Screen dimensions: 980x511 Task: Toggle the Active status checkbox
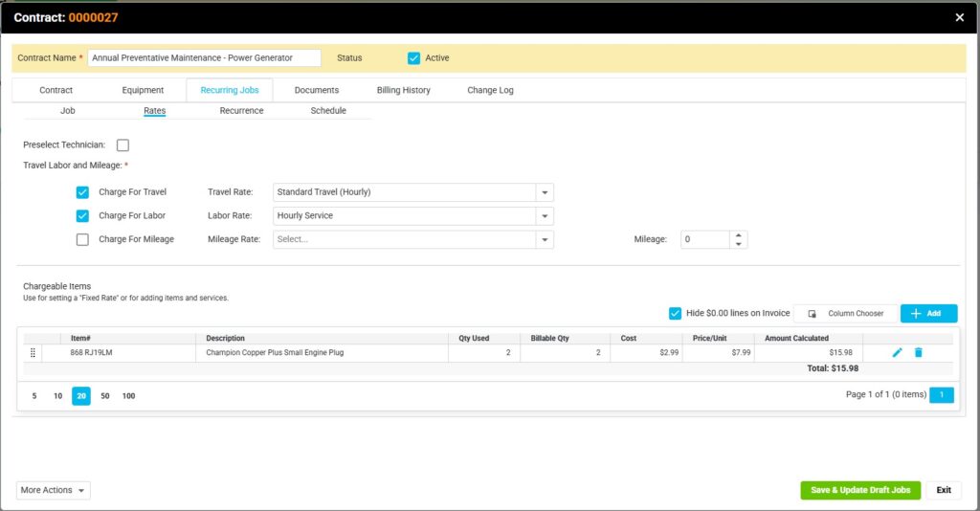(413, 58)
